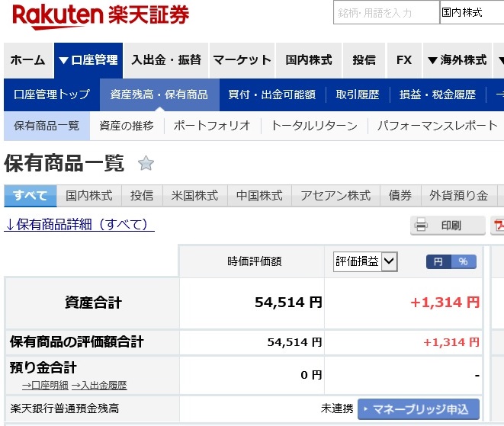Expand the 口座管理 menu

click(x=88, y=60)
